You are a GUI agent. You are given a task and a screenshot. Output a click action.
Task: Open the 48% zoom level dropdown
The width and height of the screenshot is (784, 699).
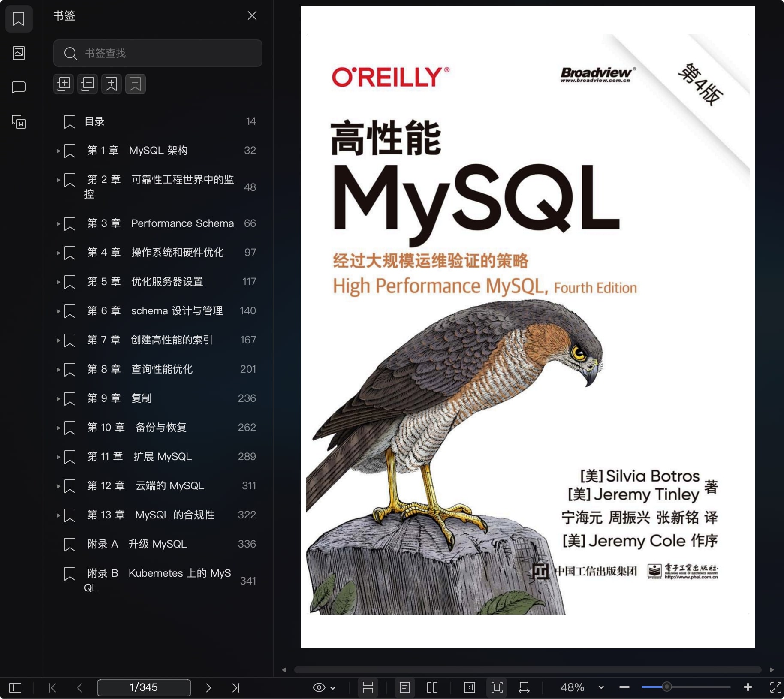point(601,688)
